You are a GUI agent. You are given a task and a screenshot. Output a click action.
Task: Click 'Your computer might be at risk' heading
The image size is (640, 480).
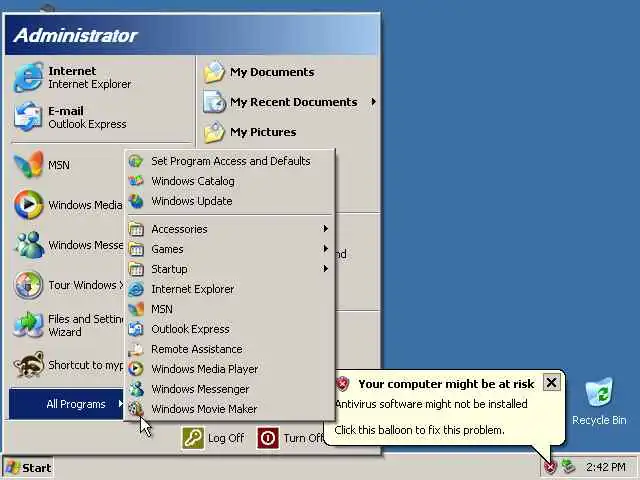coord(446,384)
